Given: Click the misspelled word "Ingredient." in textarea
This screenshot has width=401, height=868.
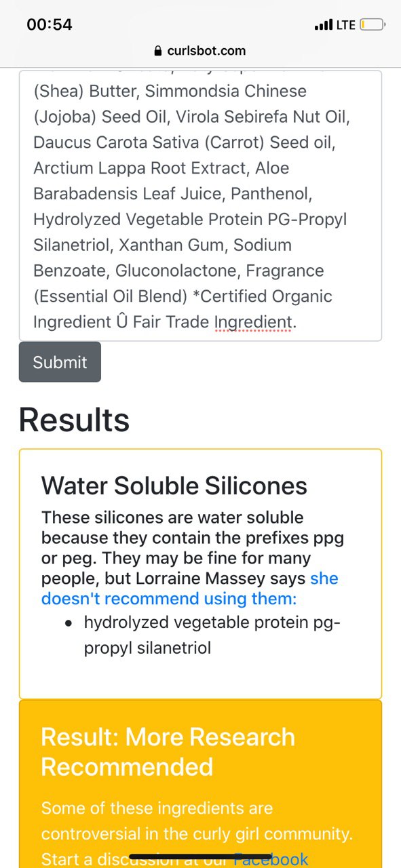Looking at the screenshot, I should pos(256,322).
